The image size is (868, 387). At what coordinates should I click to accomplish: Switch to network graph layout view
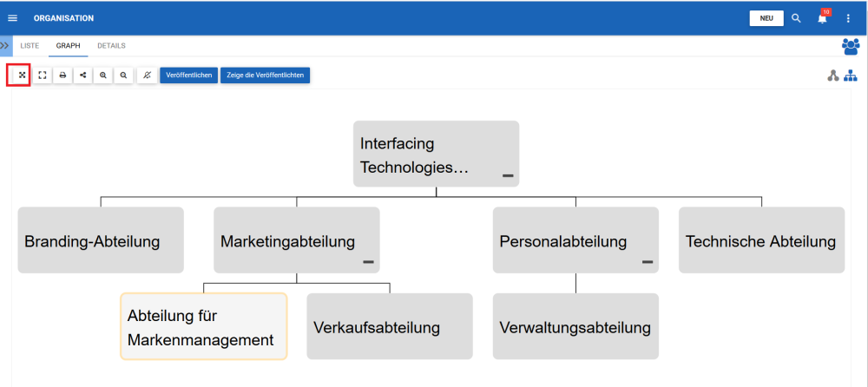833,75
